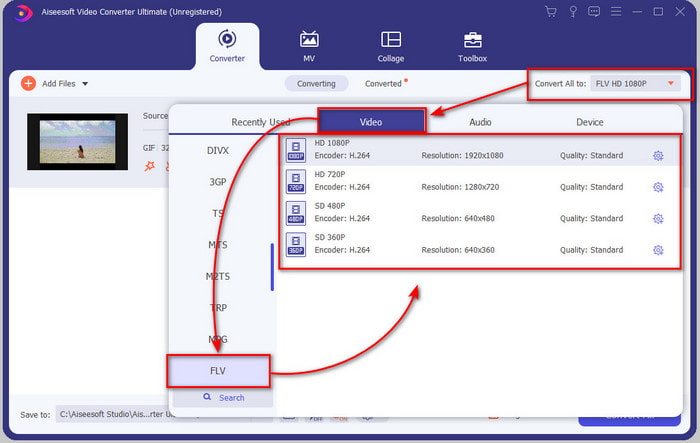Click the register key icon
The image size is (700, 443).
tap(573, 12)
